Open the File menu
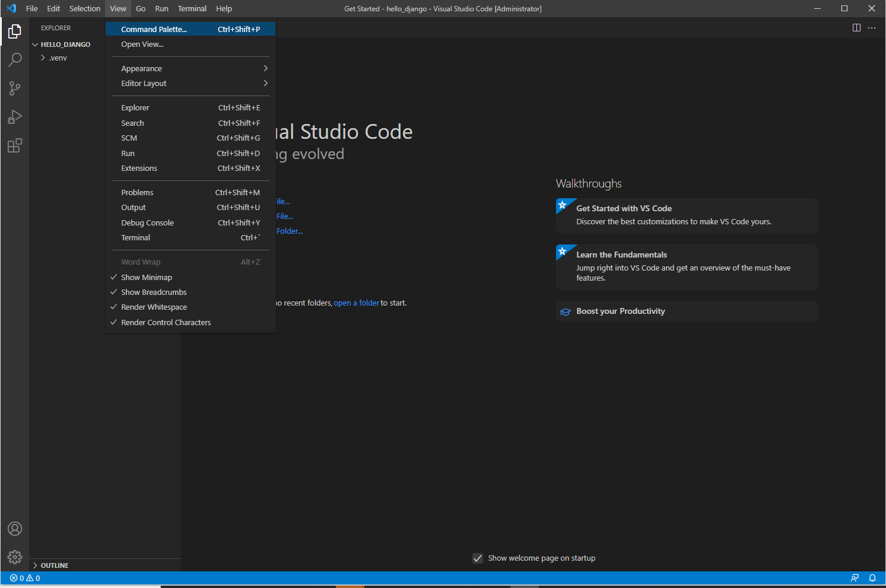The image size is (886, 588). [32, 8]
